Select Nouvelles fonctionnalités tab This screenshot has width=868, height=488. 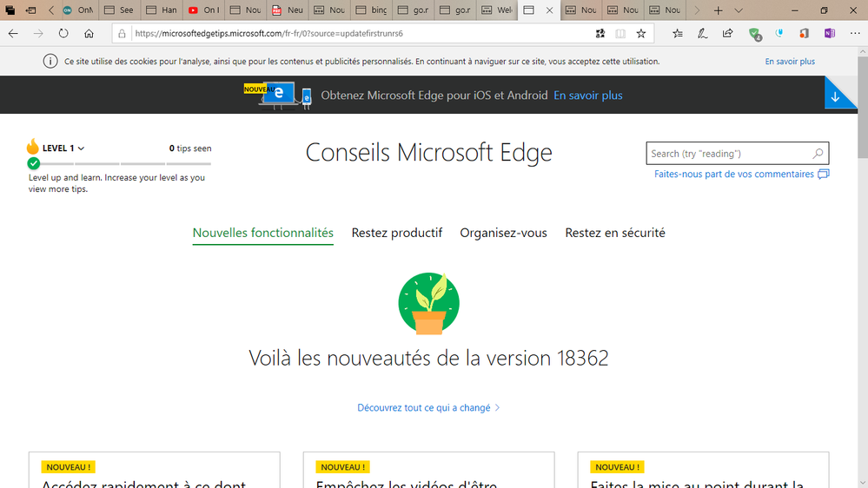click(263, 233)
